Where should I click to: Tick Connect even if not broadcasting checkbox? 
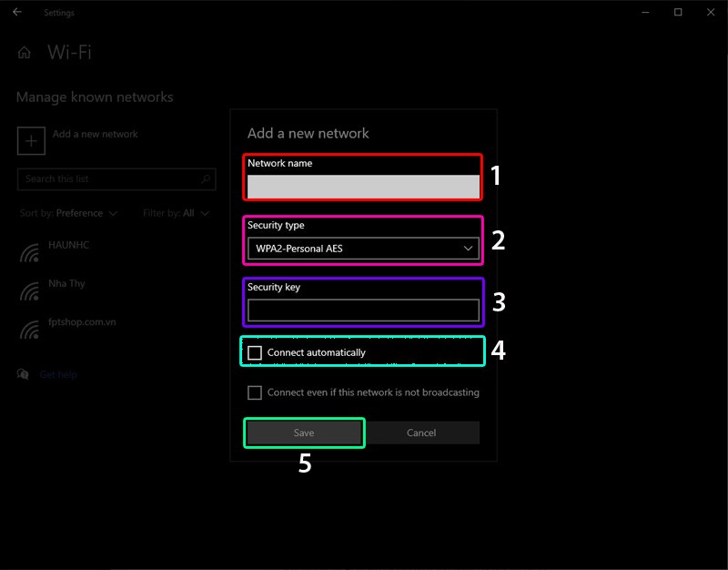(x=255, y=392)
